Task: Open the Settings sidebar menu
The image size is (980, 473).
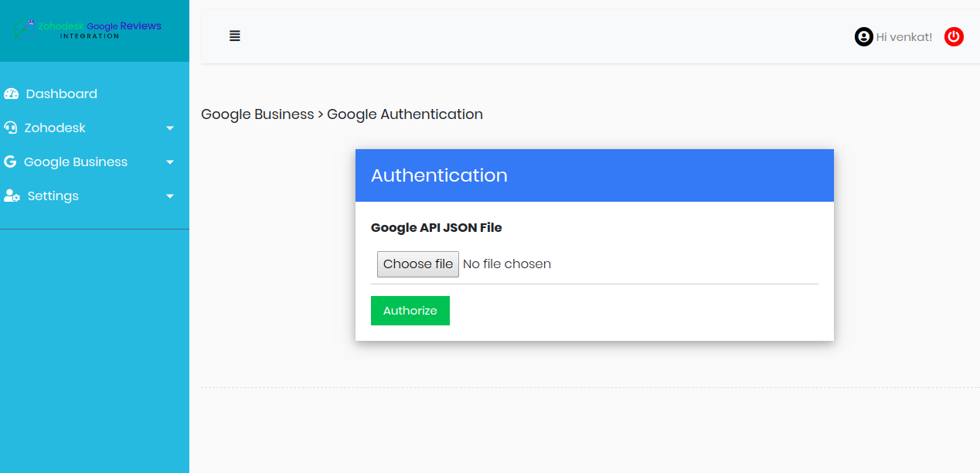Action: pos(94,196)
